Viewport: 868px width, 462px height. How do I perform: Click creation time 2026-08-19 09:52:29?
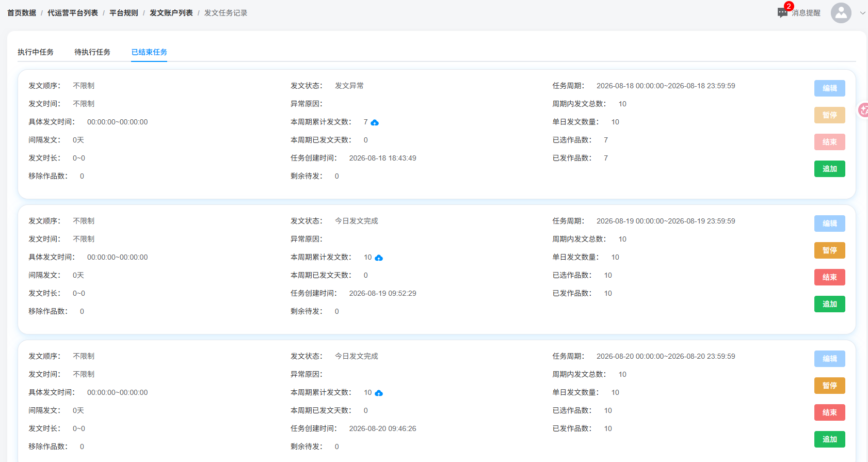pos(382,293)
